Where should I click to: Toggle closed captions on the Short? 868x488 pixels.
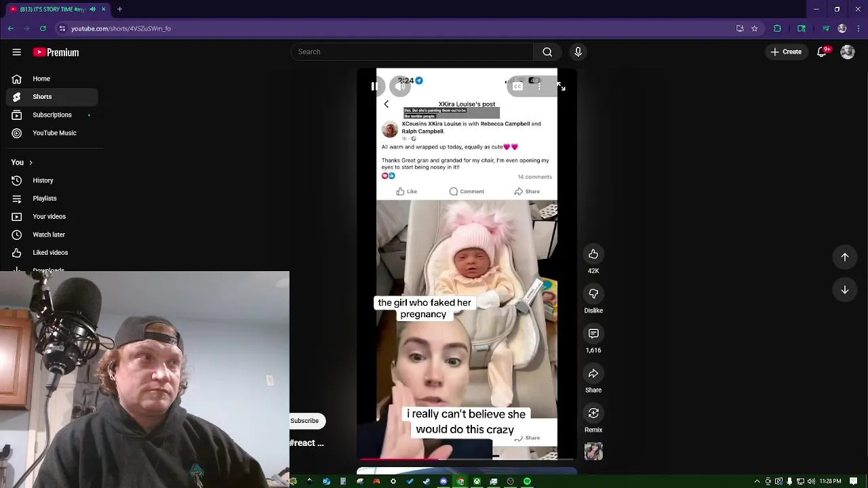pyautogui.click(x=517, y=86)
